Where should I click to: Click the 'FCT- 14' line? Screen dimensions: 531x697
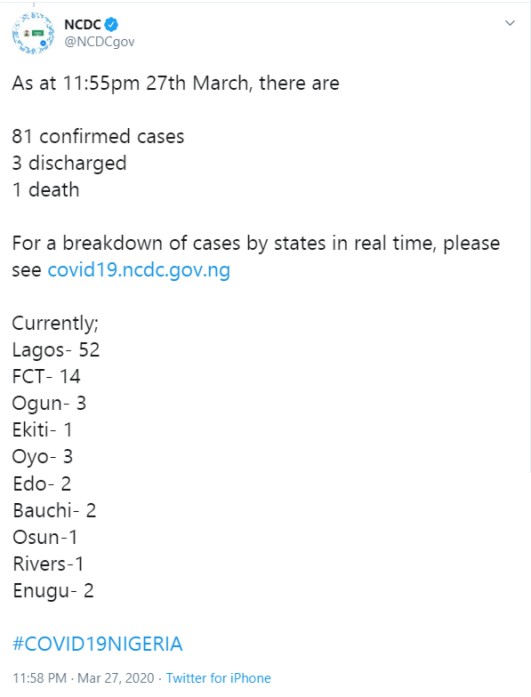tap(46, 377)
